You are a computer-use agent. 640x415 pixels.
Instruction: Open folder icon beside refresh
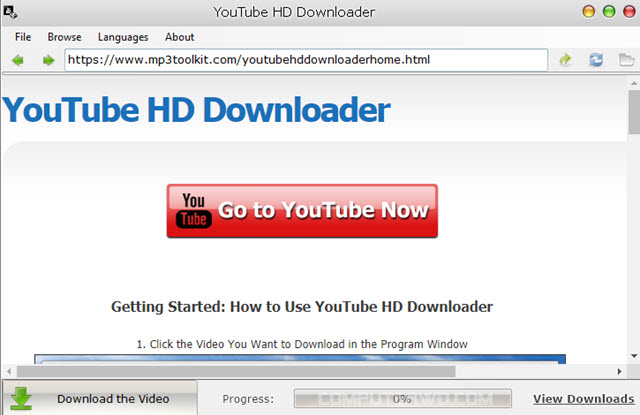tap(627, 60)
